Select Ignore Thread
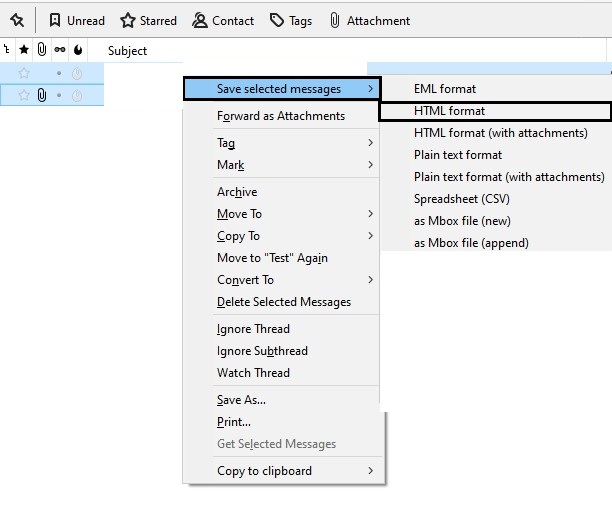Viewport: 612px width, 505px height. tap(281, 329)
